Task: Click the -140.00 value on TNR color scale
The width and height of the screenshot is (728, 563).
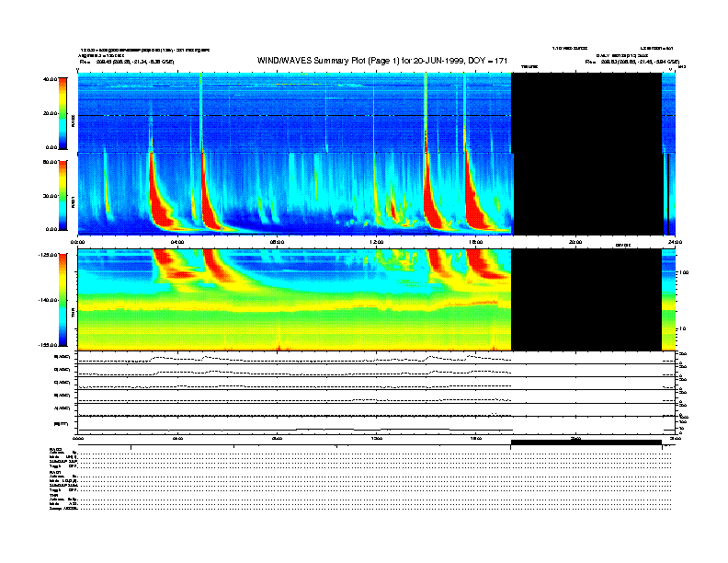Action: [x=48, y=300]
